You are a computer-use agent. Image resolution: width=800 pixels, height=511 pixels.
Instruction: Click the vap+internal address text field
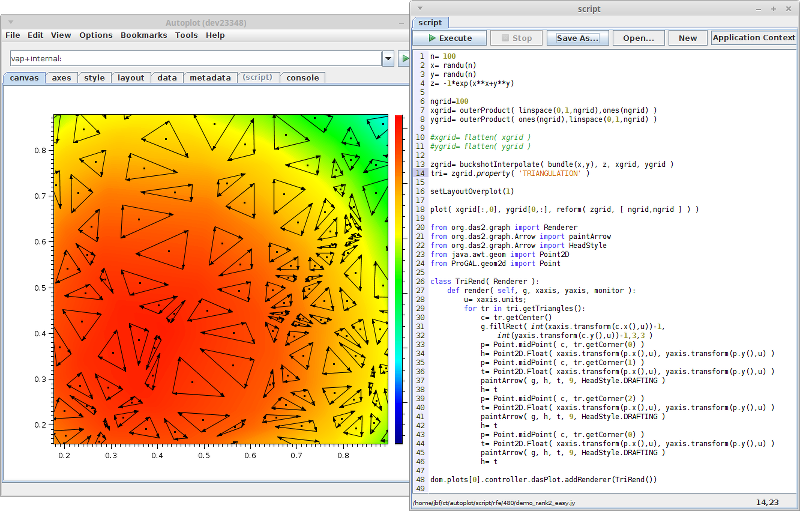coord(190,59)
